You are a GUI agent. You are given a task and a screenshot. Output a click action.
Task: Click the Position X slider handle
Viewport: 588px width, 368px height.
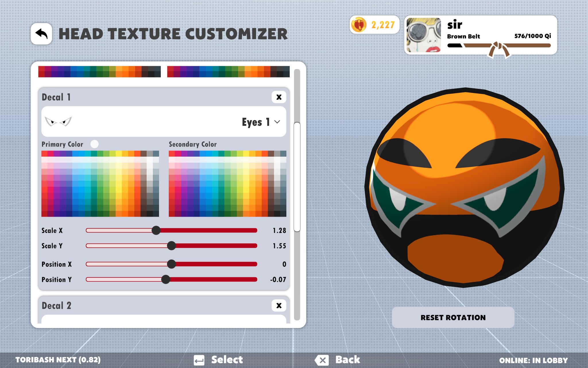pos(171,264)
